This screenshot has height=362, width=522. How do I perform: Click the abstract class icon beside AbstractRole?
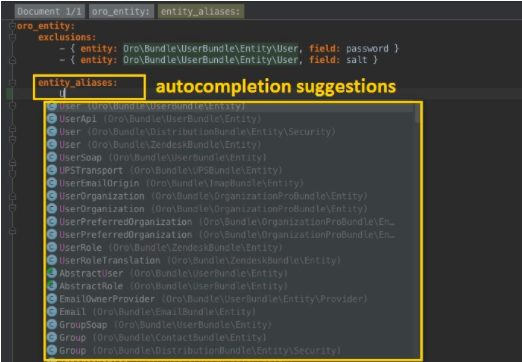[x=52, y=286]
